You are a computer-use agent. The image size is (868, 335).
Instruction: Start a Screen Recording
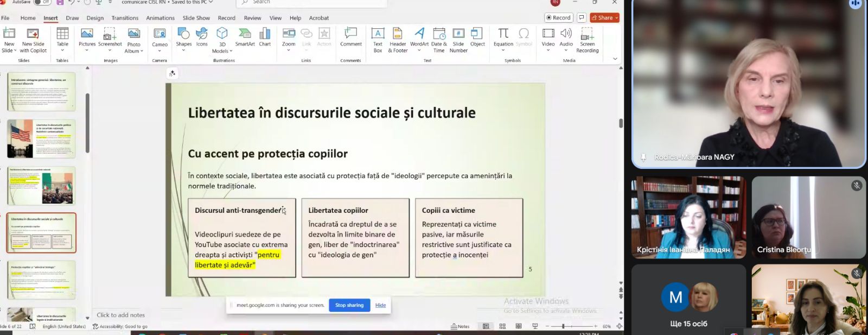coord(587,40)
